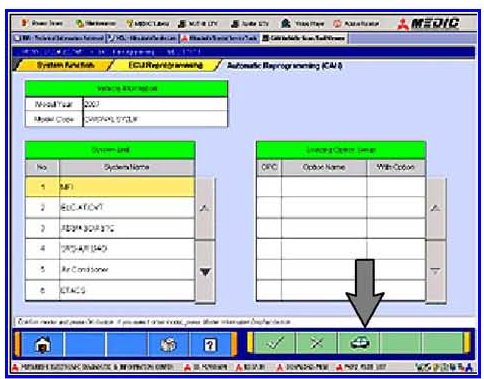Select the MFI system row
The height and width of the screenshot is (379, 484).
110,187
